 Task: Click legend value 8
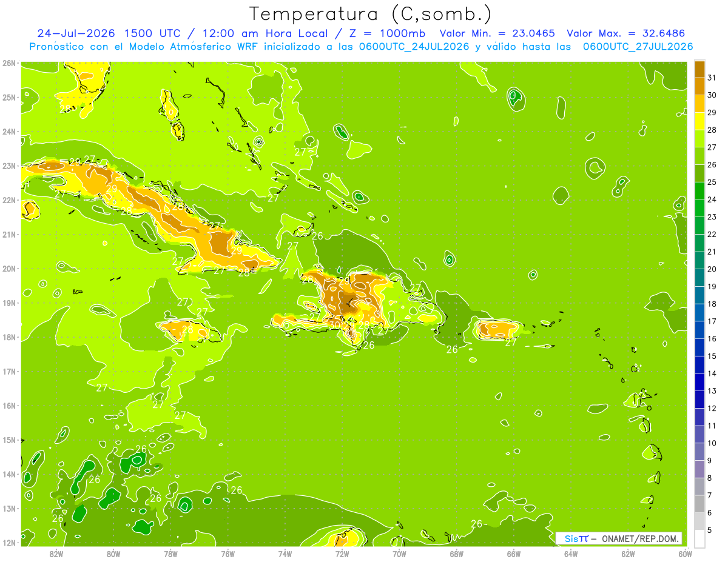tap(709, 478)
